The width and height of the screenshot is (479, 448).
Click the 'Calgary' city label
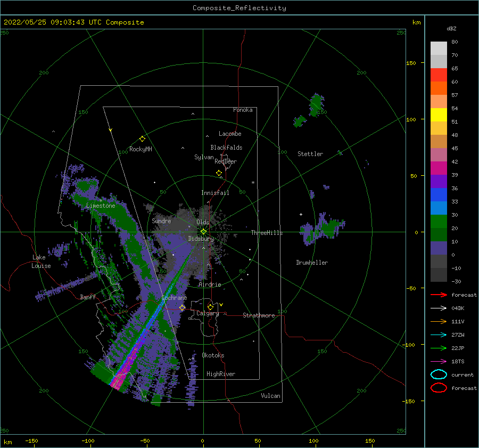tap(208, 313)
